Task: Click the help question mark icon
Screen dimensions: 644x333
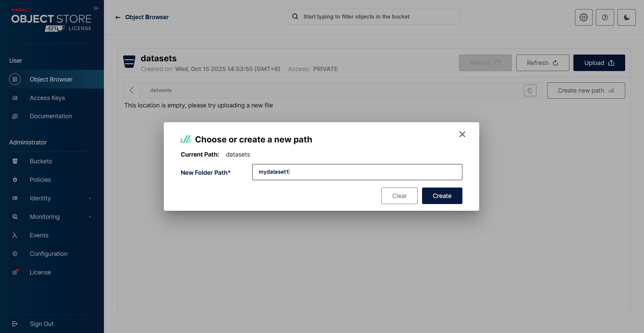Action: click(605, 17)
